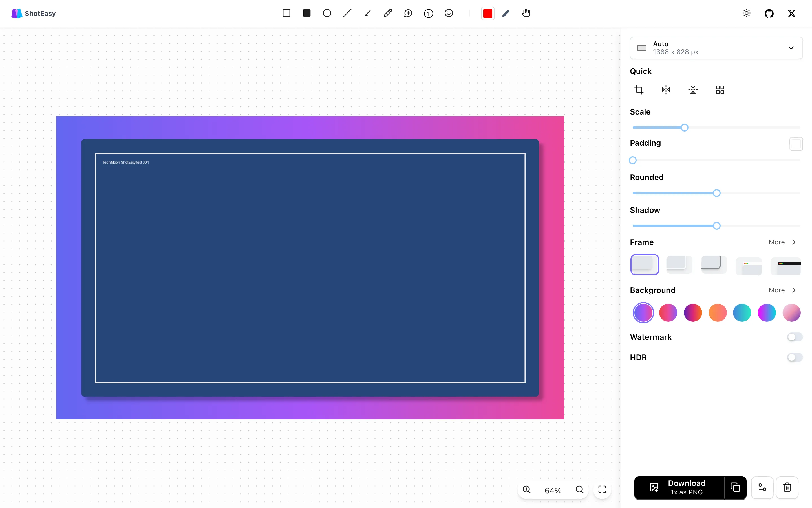Choose the arrow drawing tool

click(x=367, y=13)
